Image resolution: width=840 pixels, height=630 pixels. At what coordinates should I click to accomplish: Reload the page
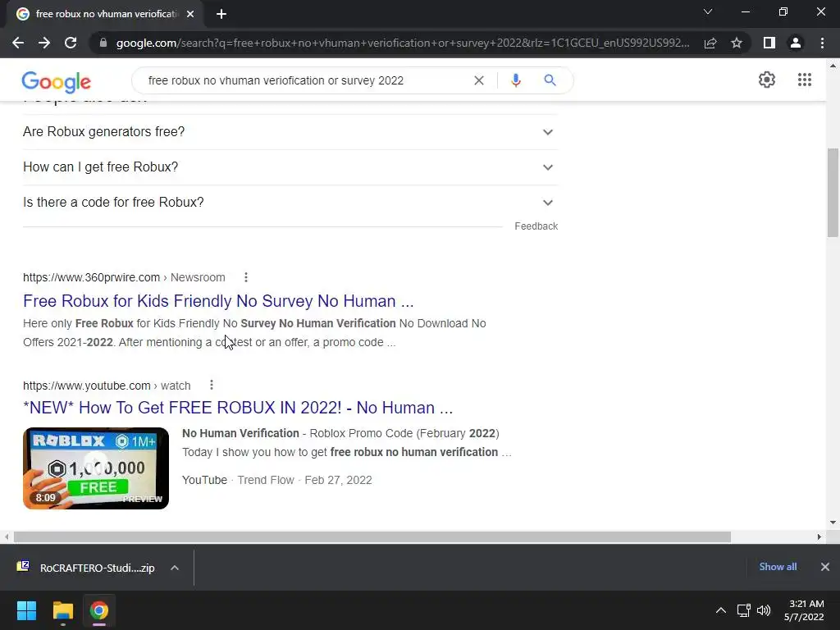click(71, 43)
